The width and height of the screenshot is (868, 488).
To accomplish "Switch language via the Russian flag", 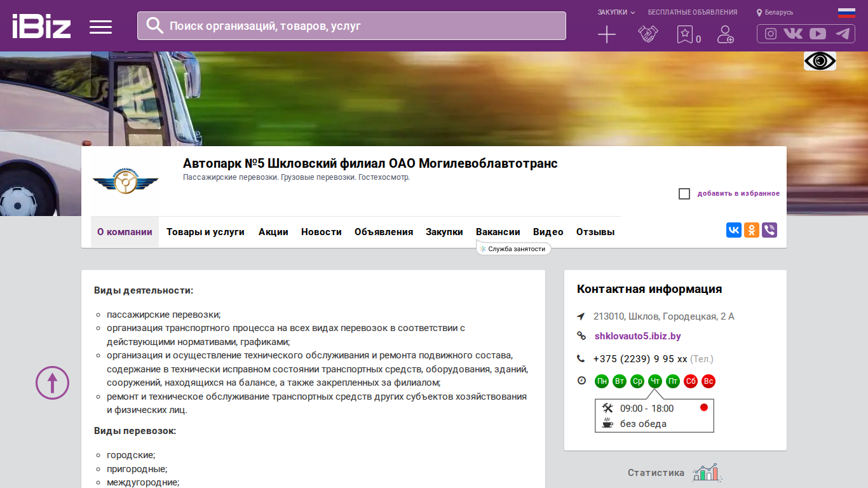I will [846, 13].
